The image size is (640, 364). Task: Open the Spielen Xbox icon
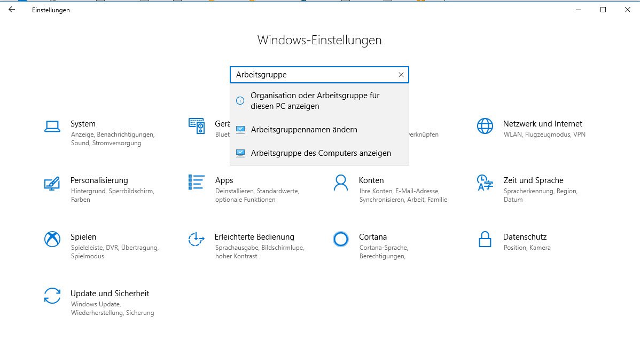[52, 239]
